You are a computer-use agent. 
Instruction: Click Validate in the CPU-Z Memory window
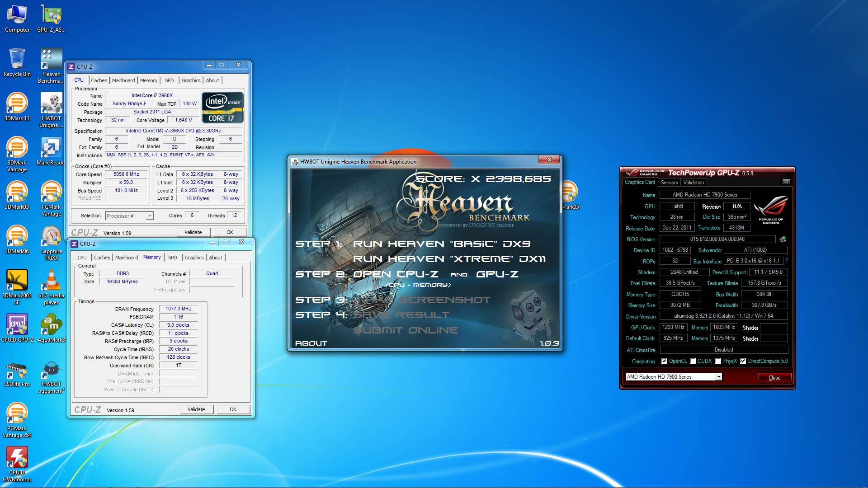click(x=196, y=409)
